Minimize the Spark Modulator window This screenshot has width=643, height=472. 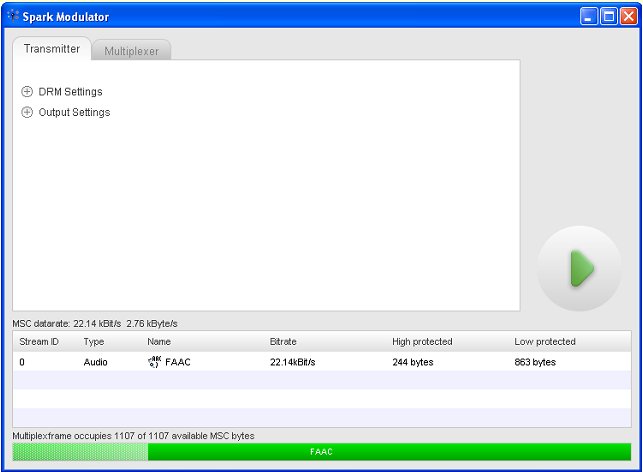point(589,17)
